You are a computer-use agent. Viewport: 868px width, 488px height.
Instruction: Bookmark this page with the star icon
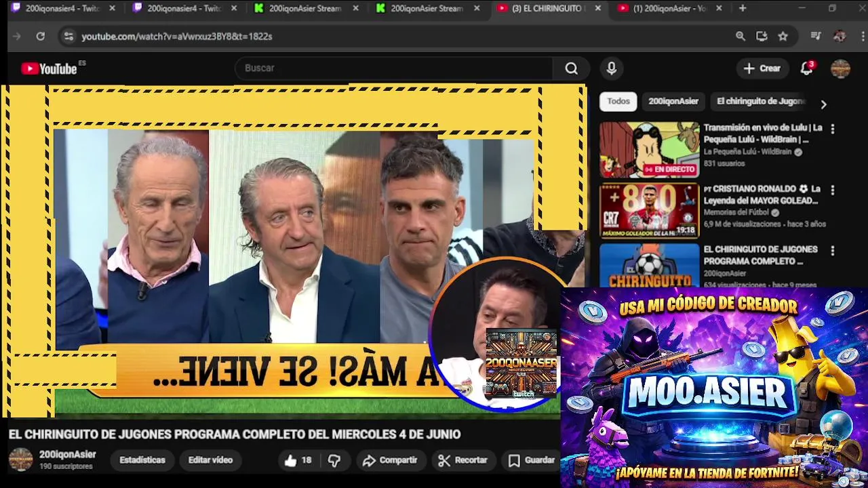(783, 36)
